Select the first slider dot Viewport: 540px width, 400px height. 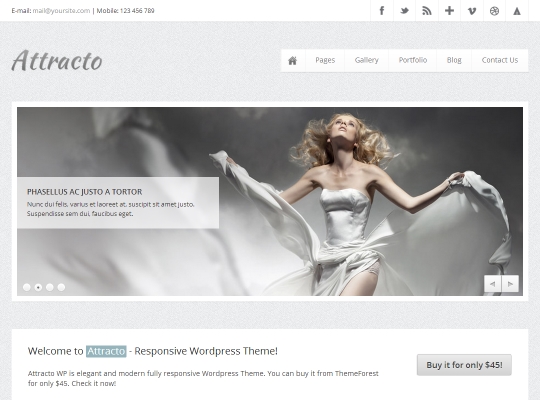(27, 287)
